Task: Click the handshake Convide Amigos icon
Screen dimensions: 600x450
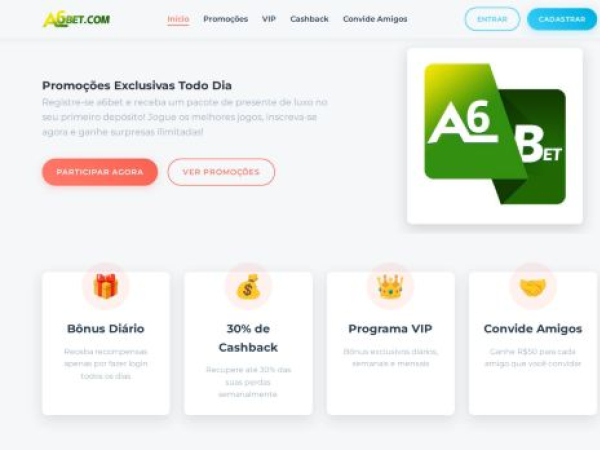Action: click(x=533, y=287)
